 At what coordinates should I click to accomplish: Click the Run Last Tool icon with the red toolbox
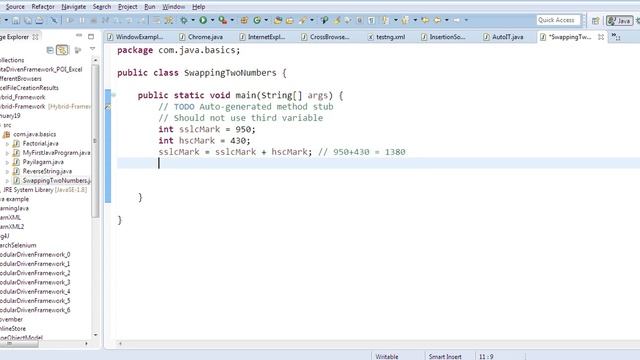coord(222,20)
